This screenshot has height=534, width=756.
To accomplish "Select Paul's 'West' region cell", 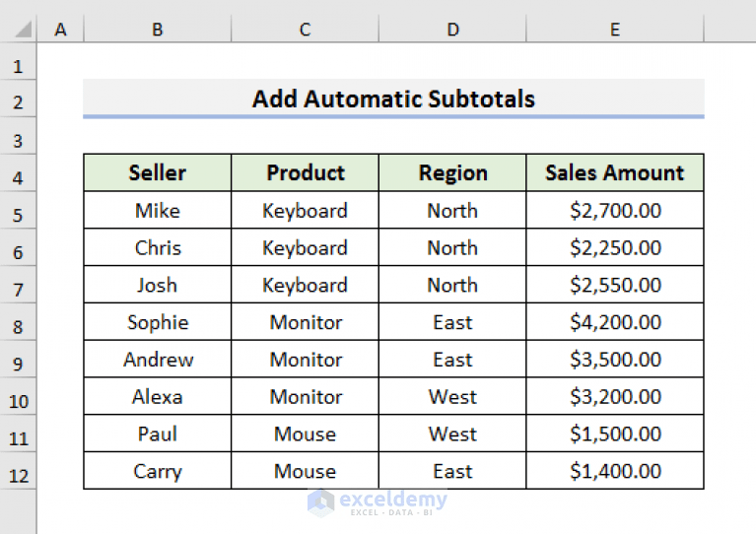I will pos(452,434).
